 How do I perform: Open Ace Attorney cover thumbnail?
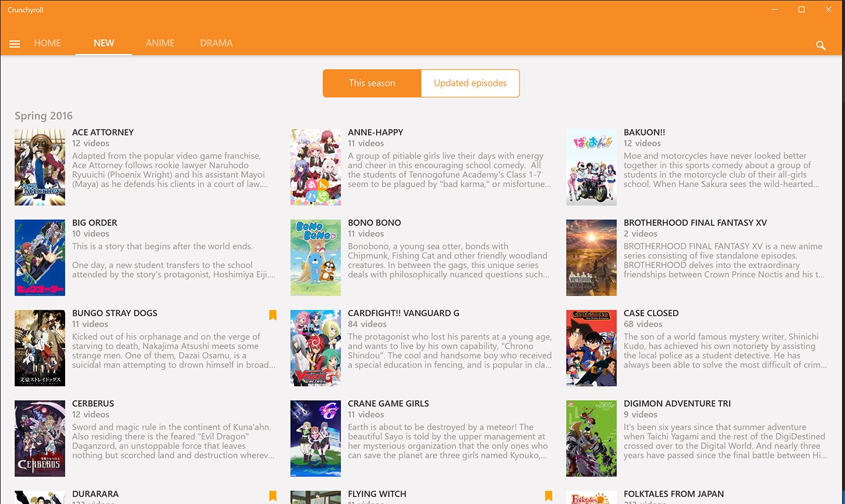[x=40, y=167]
